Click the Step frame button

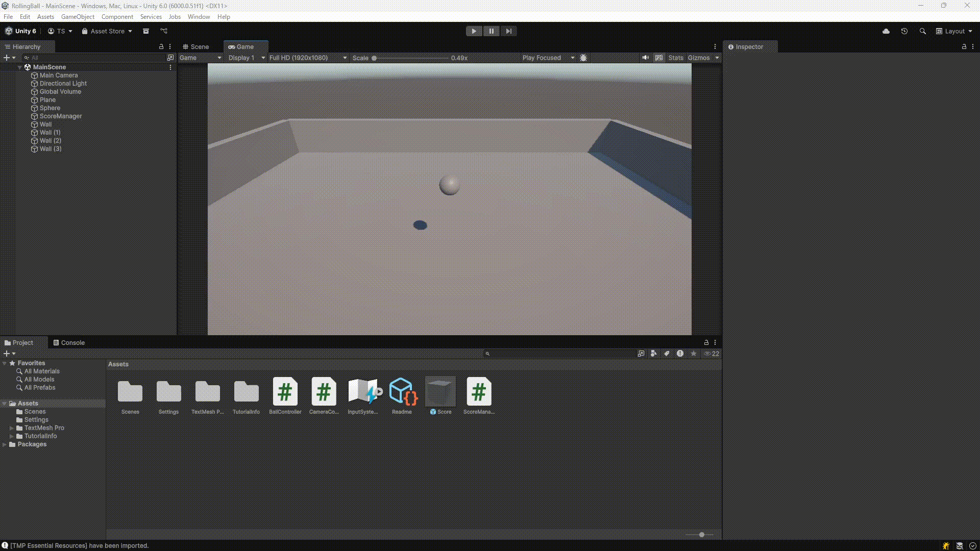(x=508, y=31)
